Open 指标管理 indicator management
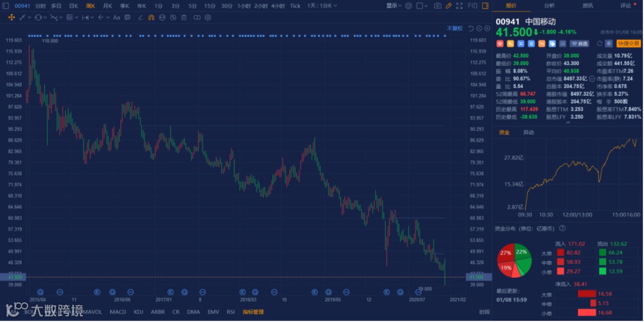The height and width of the screenshot is (322, 644). pyautogui.click(x=253, y=312)
